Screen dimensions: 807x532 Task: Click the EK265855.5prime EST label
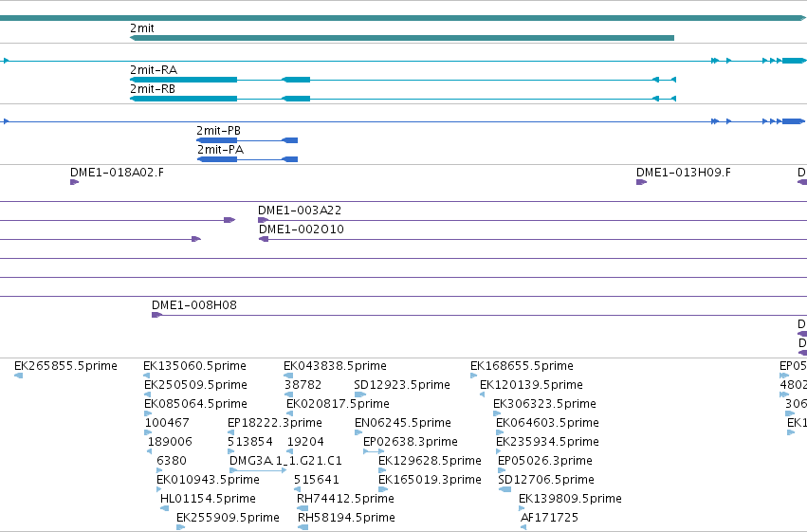pyautogui.click(x=65, y=366)
